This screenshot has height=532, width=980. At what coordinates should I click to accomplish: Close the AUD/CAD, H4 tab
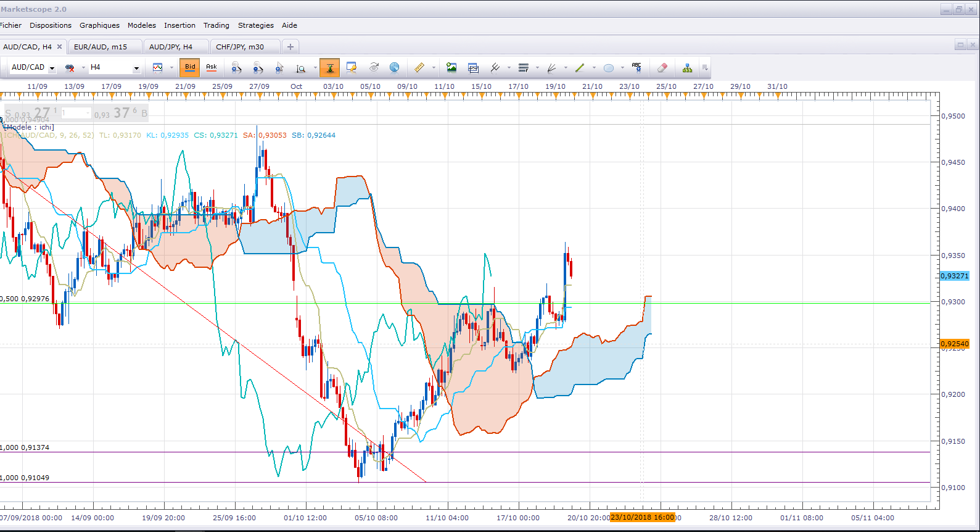point(60,46)
